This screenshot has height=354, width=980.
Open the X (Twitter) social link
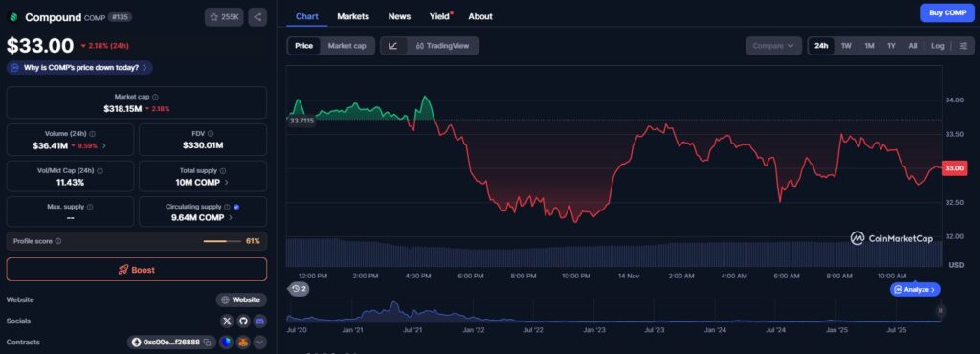click(x=228, y=321)
